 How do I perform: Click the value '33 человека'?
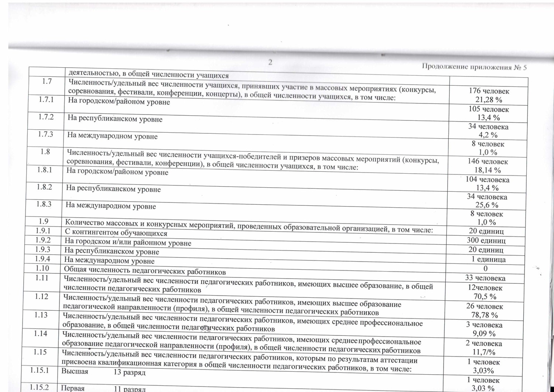click(x=485, y=278)
